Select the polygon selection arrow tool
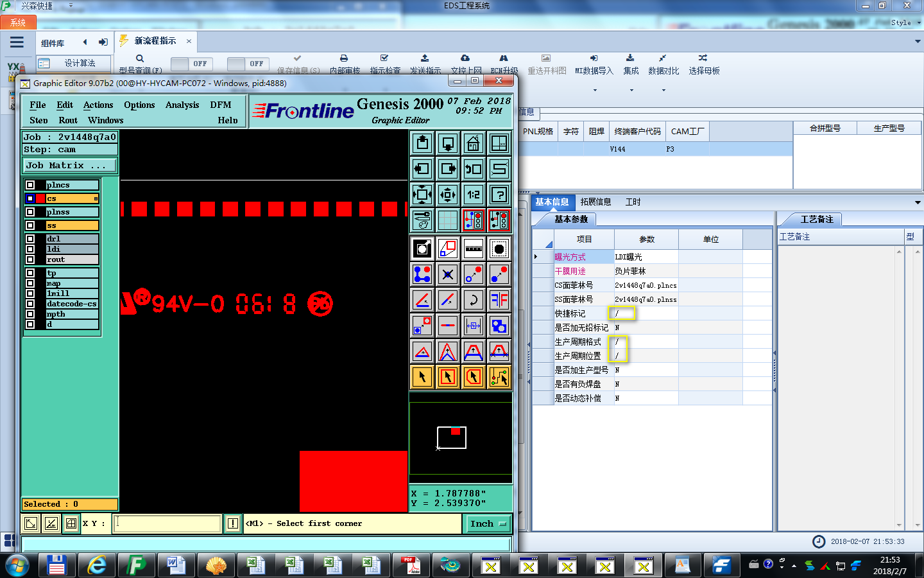Viewport: 924px width, 578px height. coord(474,377)
